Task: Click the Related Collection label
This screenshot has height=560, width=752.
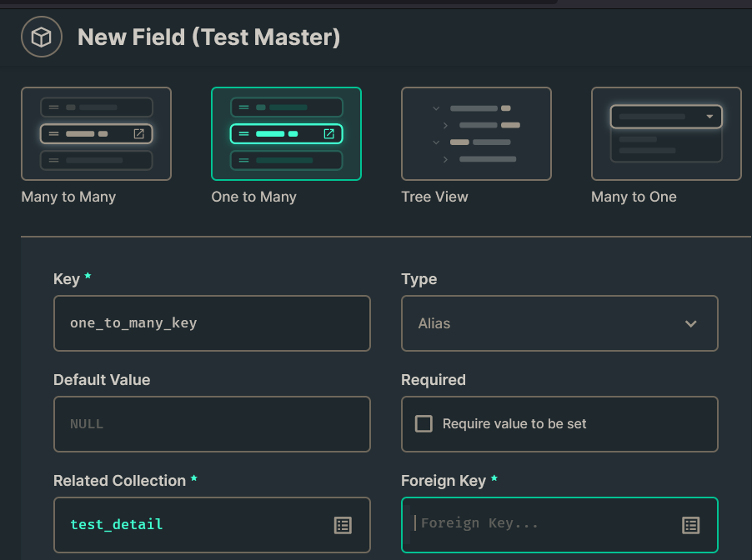Action: click(x=119, y=480)
